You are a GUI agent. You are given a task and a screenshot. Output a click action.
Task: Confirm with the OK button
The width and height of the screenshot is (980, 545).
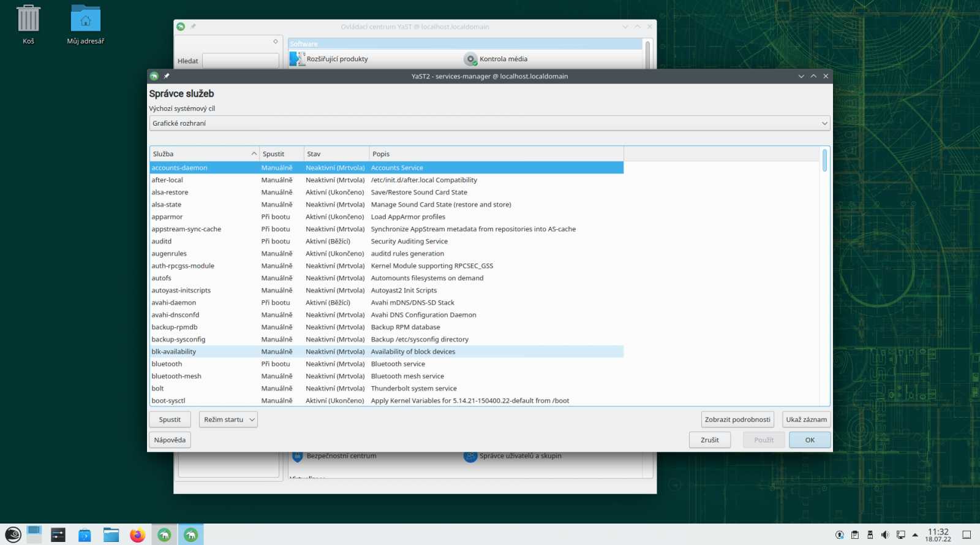810,440
